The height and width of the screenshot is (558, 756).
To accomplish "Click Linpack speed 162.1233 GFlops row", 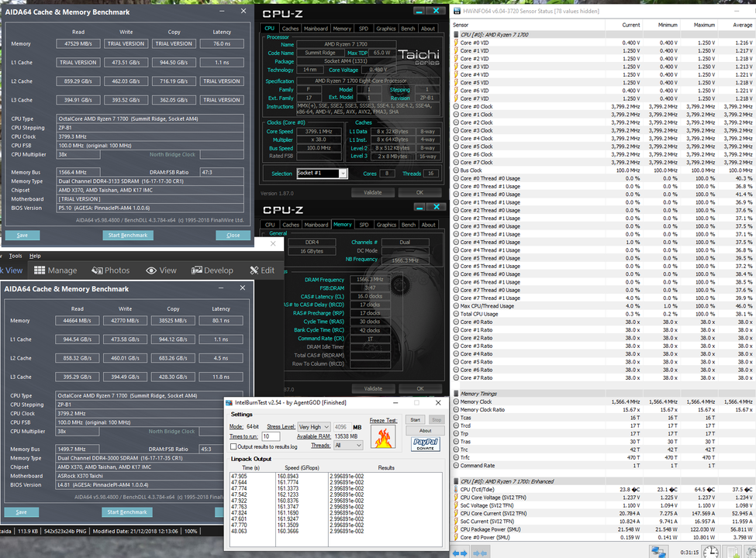I will [x=288, y=494].
